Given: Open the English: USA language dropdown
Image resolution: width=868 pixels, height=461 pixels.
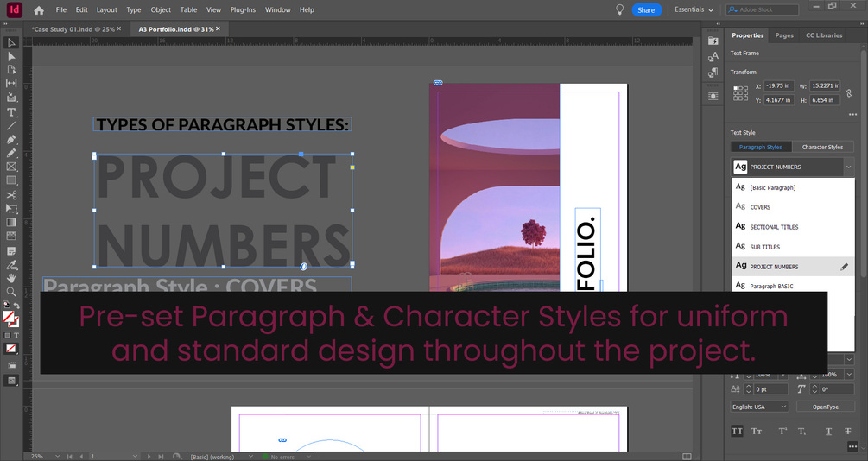Looking at the screenshot, I should (x=759, y=407).
